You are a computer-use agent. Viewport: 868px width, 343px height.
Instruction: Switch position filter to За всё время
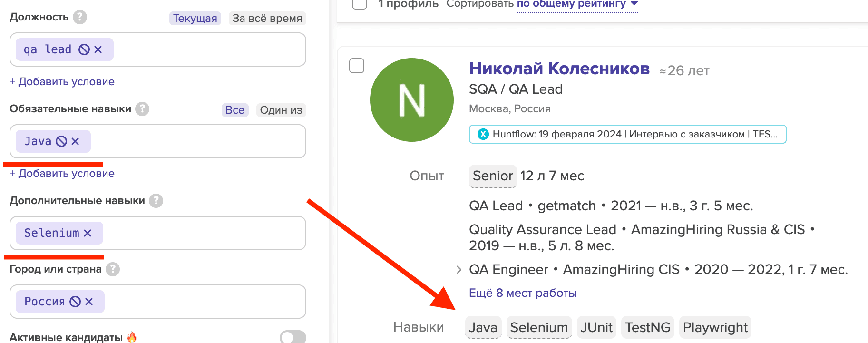coord(267,18)
